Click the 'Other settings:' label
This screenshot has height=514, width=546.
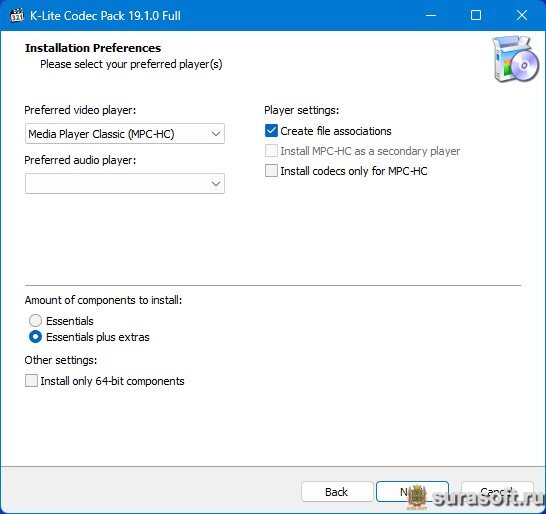(x=61, y=360)
